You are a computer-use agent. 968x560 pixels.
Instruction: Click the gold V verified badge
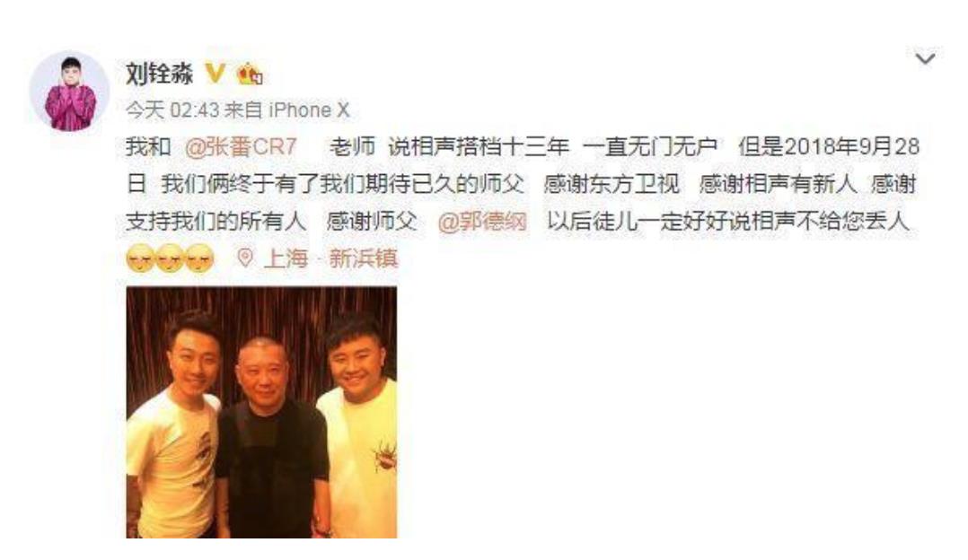[x=215, y=74]
